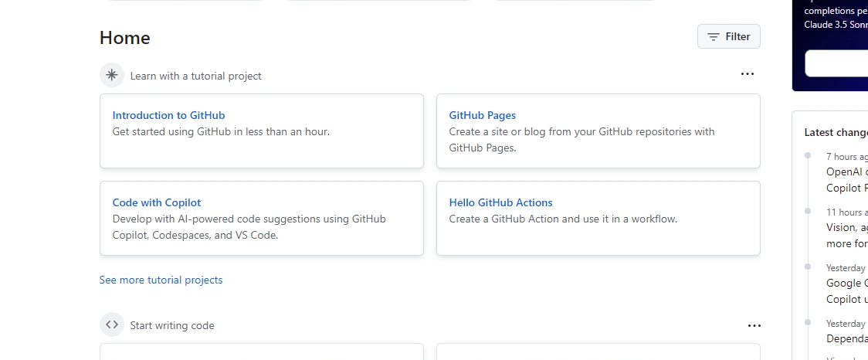The height and width of the screenshot is (360, 868).
Task: Click the white button in the dark Copilot banner
Action: pyautogui.click(x=836, y=63)
